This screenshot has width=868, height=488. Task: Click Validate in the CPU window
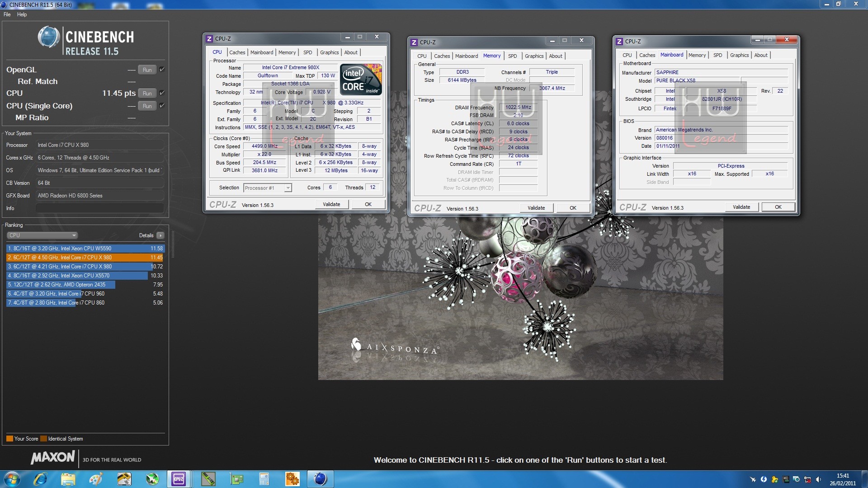[332, 204]
